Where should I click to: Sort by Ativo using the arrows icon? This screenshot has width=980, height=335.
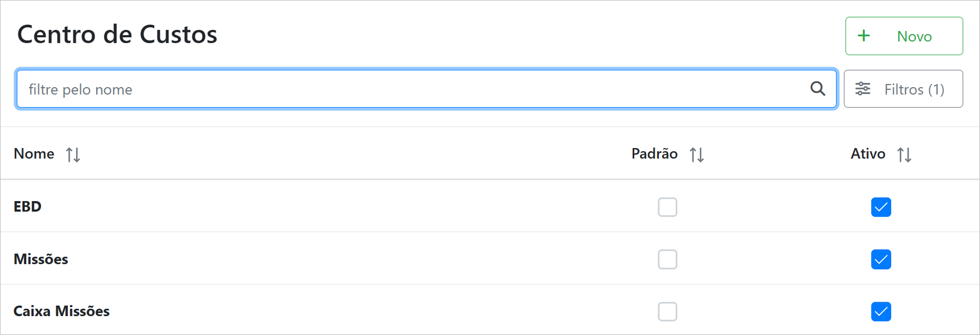point(904,155)
